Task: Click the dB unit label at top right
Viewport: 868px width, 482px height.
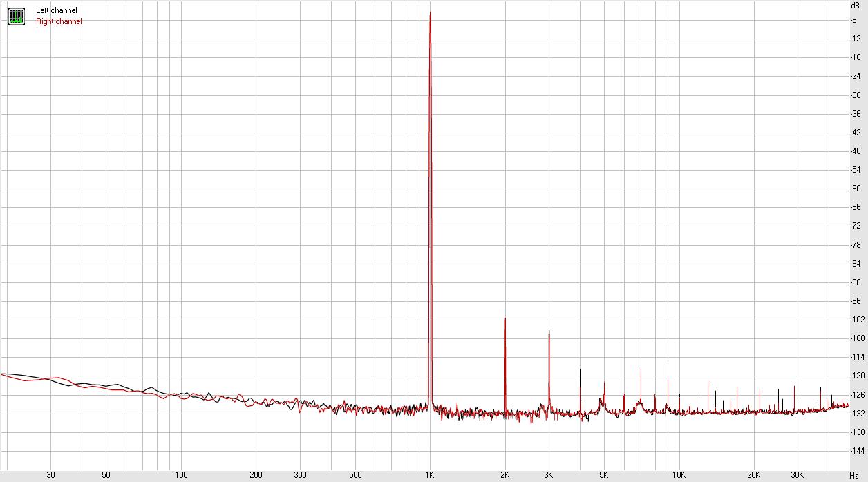Action: pyautogui.click(x=856, y=5)
